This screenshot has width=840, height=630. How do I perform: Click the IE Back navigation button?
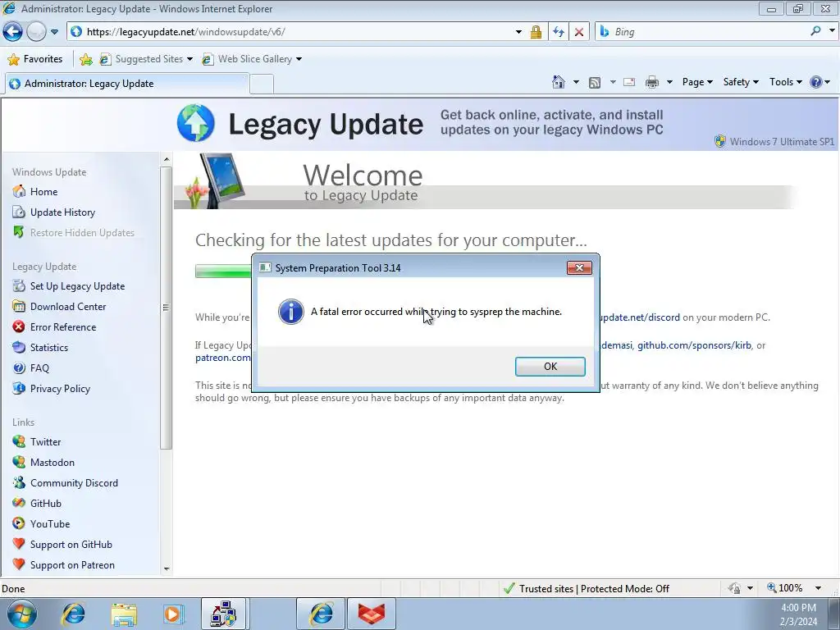click(x=13, y=32)
